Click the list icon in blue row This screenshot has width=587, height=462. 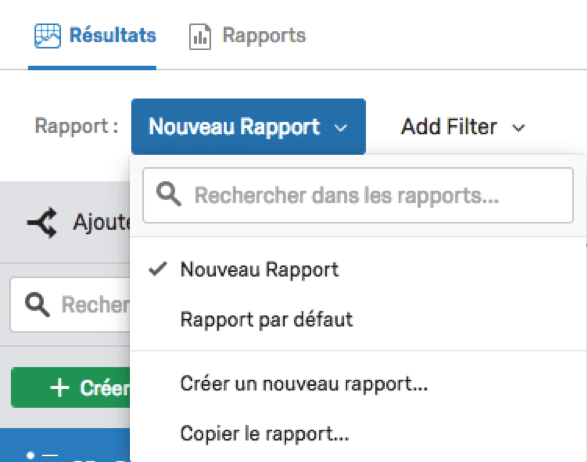[x=43, y=456]
